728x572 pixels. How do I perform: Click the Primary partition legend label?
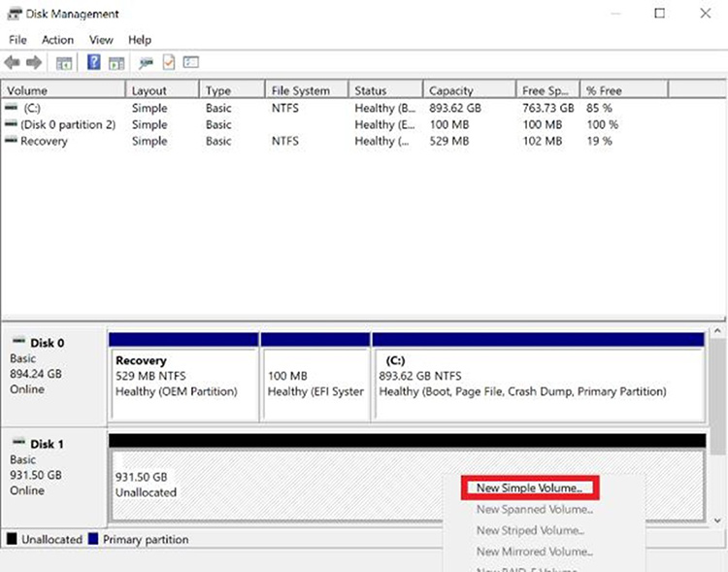146,539
